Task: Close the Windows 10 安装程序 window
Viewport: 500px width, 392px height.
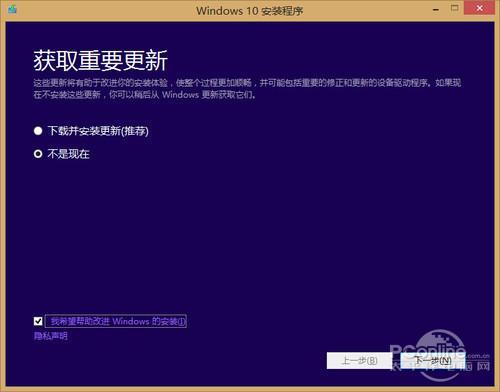Action: click(x=479, y=8)
